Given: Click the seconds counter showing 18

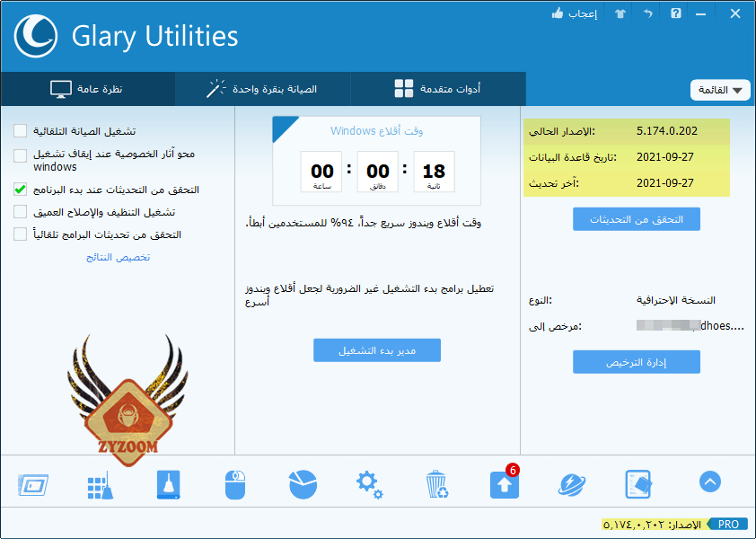Looking at the screenshot, I should [434, 172].
